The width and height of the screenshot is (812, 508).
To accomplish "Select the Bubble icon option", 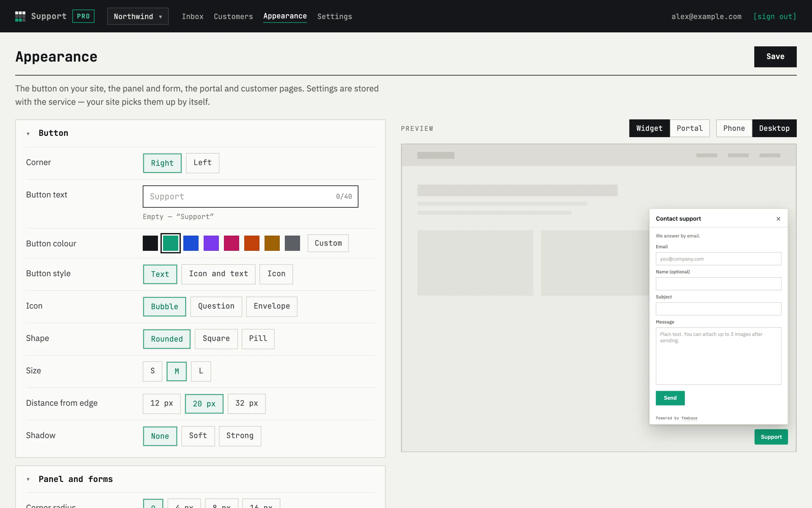I will click(x=164, y=307).
